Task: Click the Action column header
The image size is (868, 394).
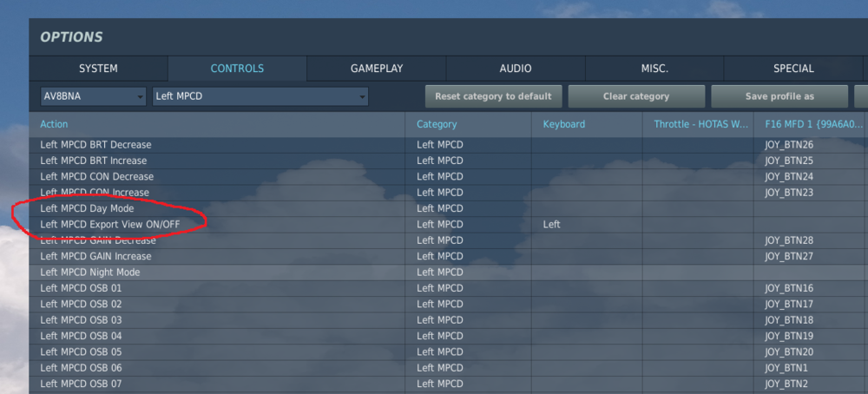Action: coord(217,124)
